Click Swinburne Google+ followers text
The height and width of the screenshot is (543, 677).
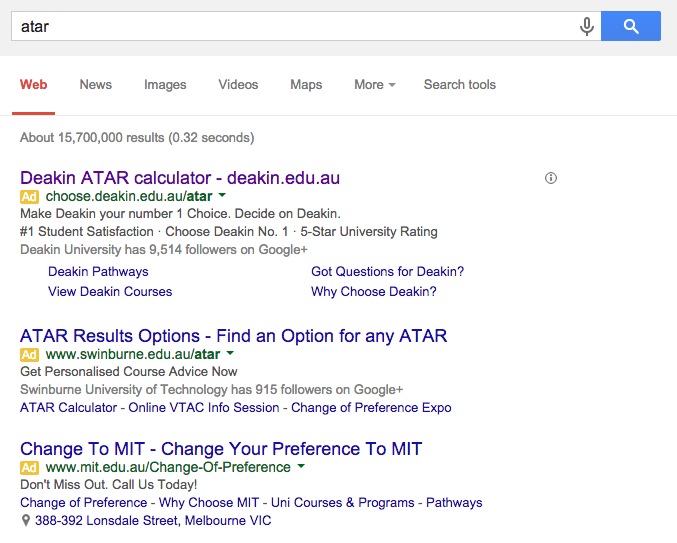point(212,389)
